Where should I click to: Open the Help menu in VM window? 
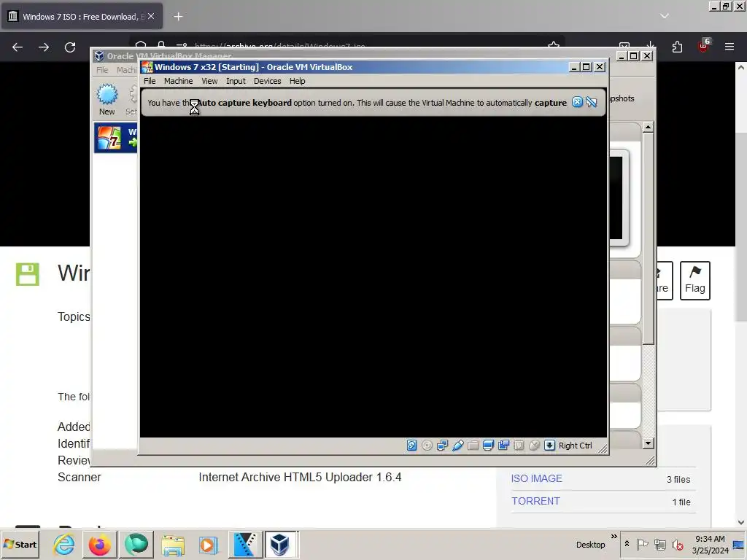pyautogui.click(x=298, y=81)
